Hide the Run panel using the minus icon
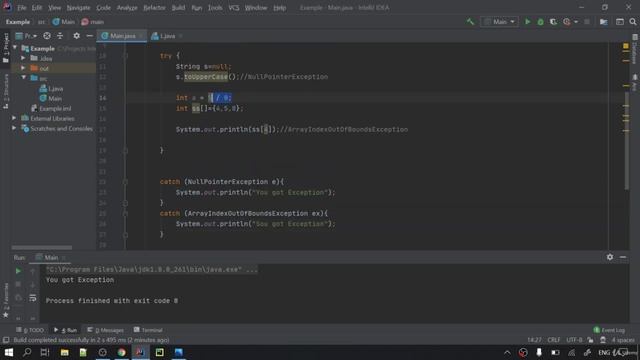Screen dimensions: 640x360 click(623, 257)
